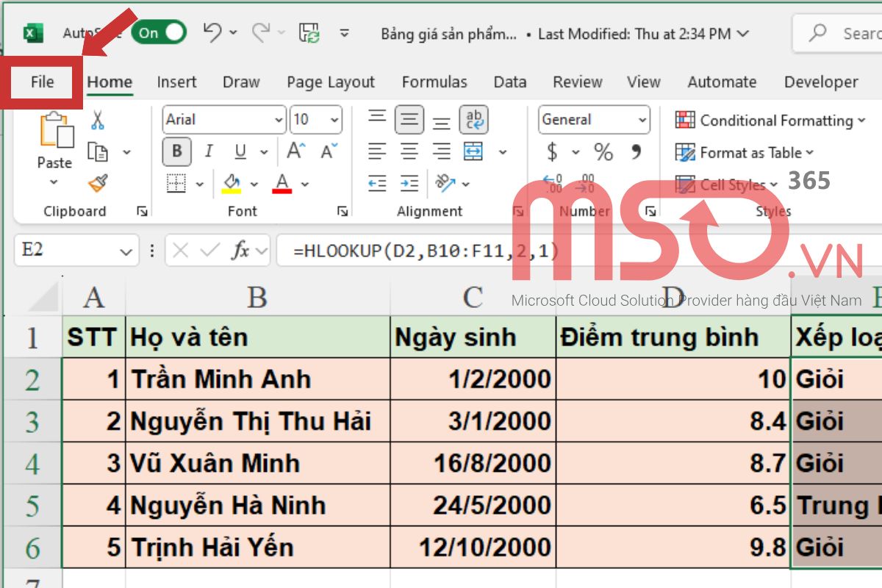Toggle Align Left
Screen dimensions: 882x588
click(377, 152)
